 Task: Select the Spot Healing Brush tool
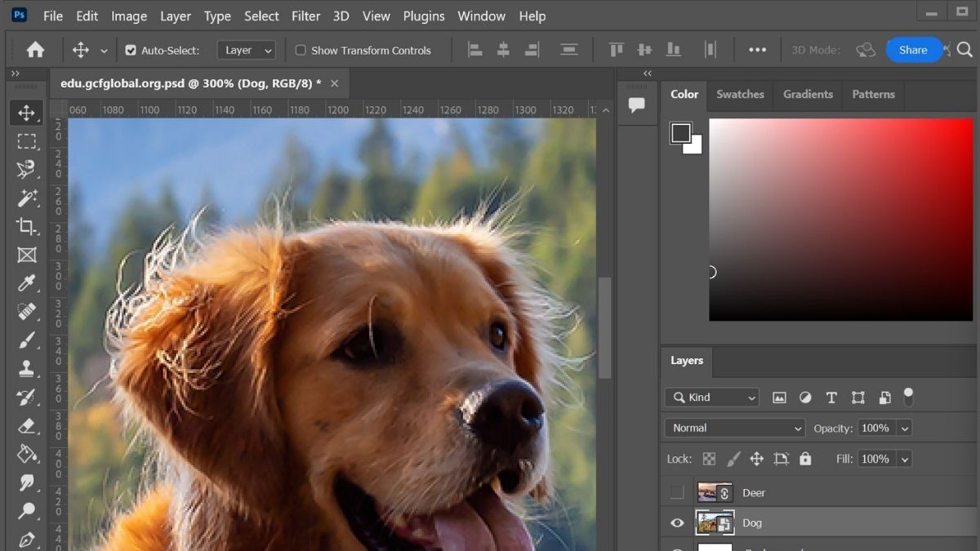(26, 312)
